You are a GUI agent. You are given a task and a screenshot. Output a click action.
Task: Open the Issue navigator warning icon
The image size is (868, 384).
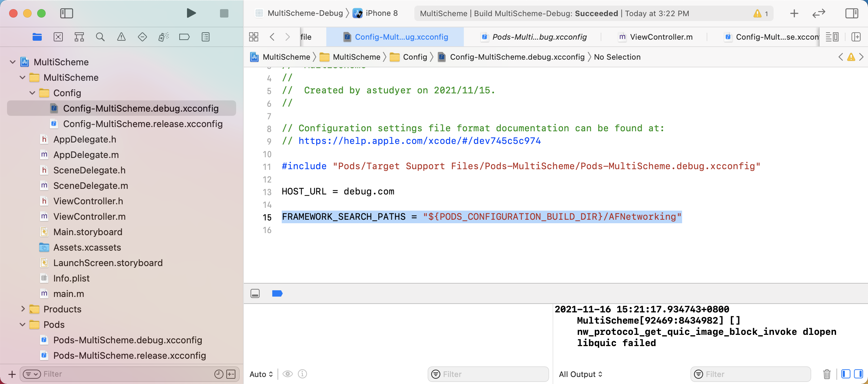[121, 37]
